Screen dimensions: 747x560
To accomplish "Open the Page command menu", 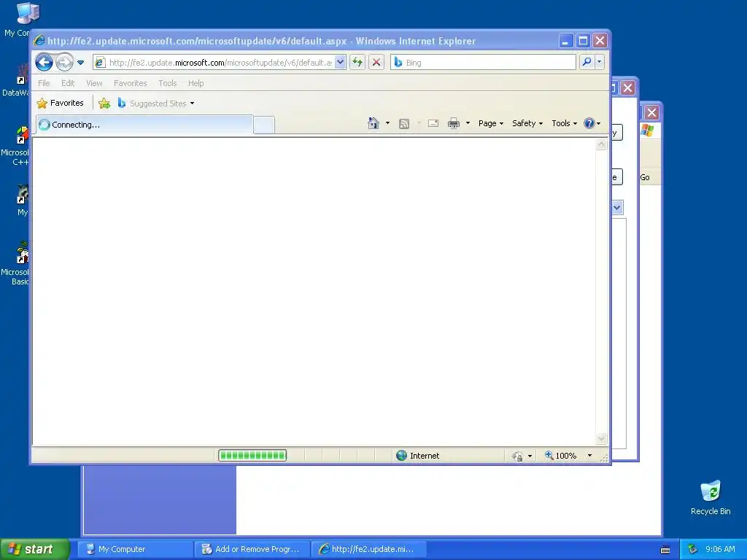I will (491, 123).
